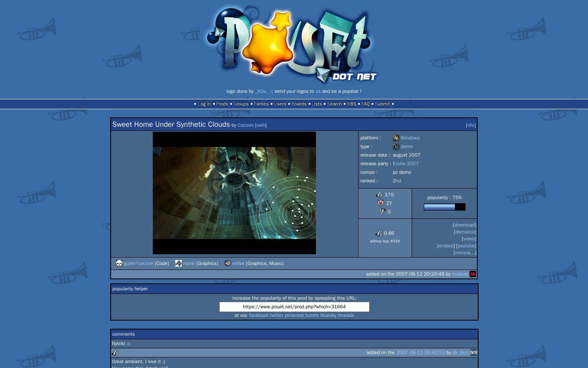Share the prod via facebook
The image size is (588, 368).
click(x=259, y=315)
